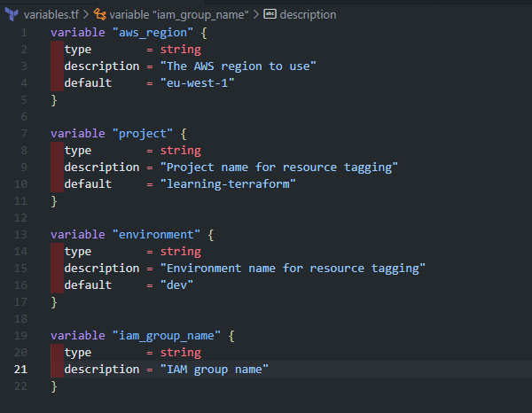Click the "aws_region" variable name
532x413 pixels.
[153, 33]
